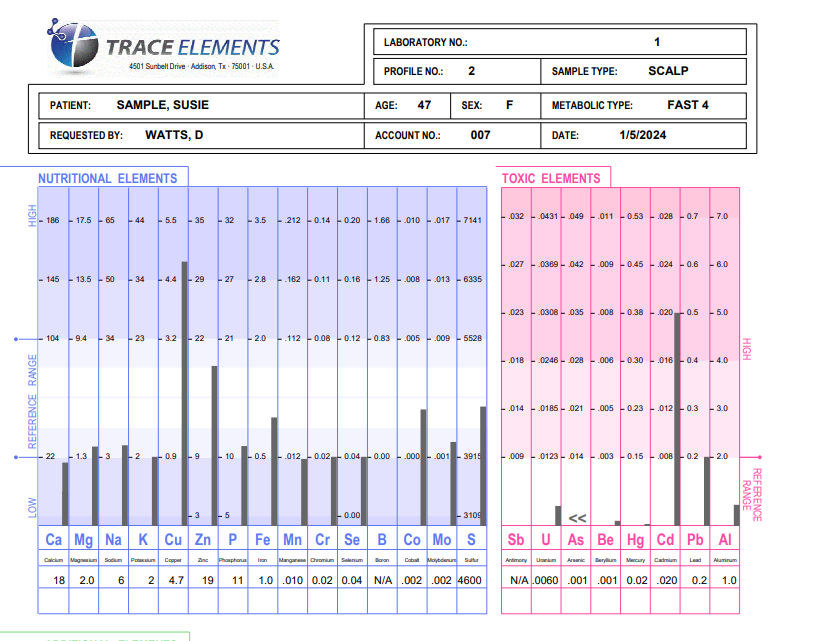Click the Zn zinc element symbol
The image size is (813, 641).
[203, 540]
